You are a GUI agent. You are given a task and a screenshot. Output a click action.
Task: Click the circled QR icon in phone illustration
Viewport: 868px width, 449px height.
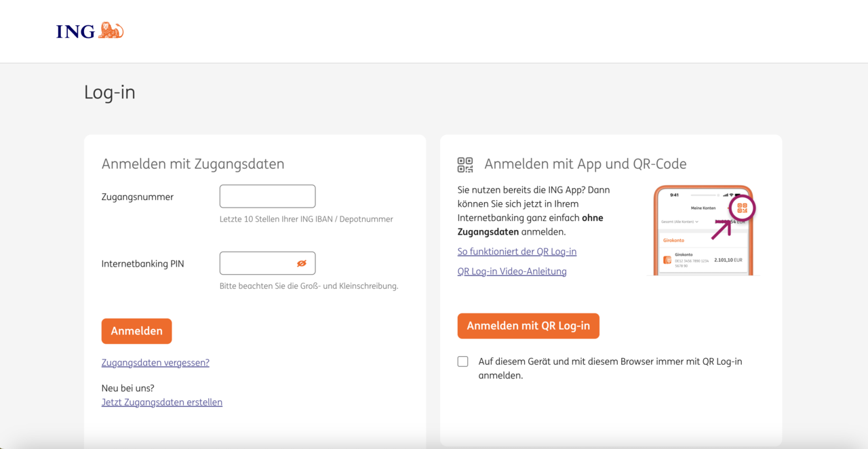(742, 209)
